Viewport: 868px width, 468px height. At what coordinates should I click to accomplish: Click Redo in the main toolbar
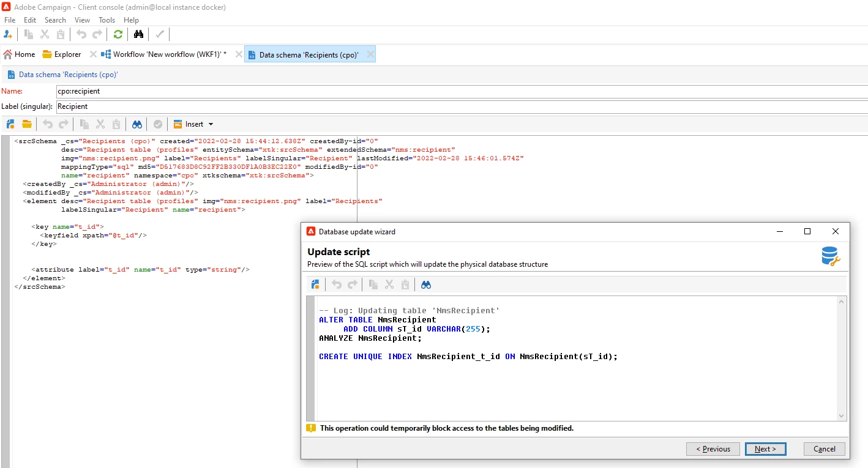pos(97,34)
